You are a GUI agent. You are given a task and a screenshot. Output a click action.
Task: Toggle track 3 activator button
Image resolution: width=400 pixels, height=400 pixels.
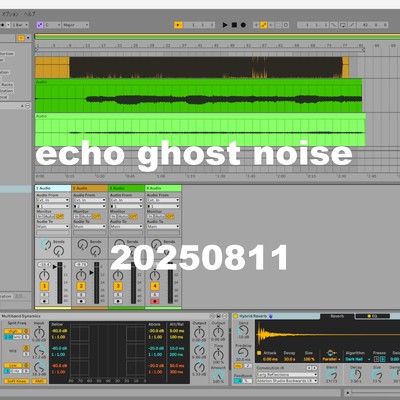tap(118, 286)
